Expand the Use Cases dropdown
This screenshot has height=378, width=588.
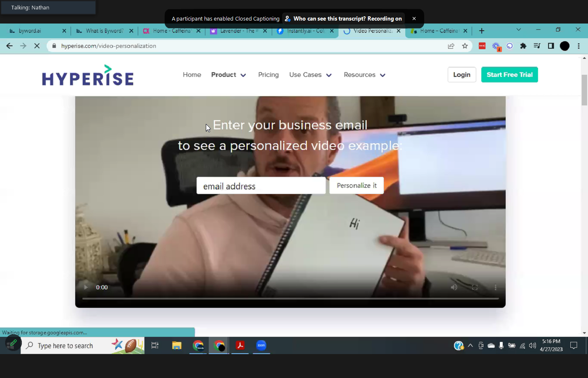coord(310,75)
